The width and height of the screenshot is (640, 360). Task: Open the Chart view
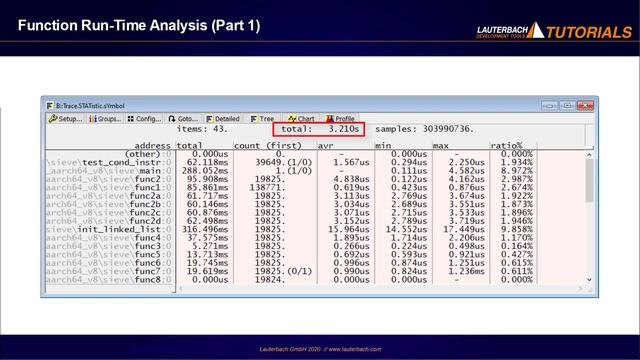click(x=301, y=119)
